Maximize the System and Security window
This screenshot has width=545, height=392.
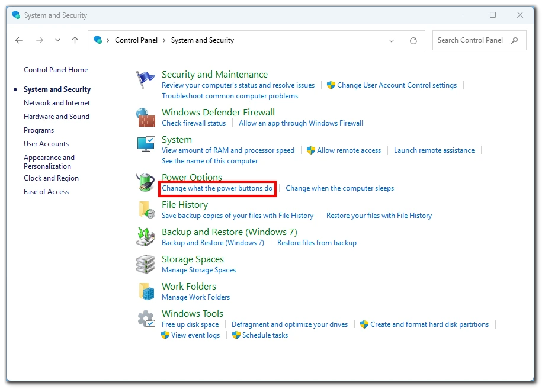(493, 15)
